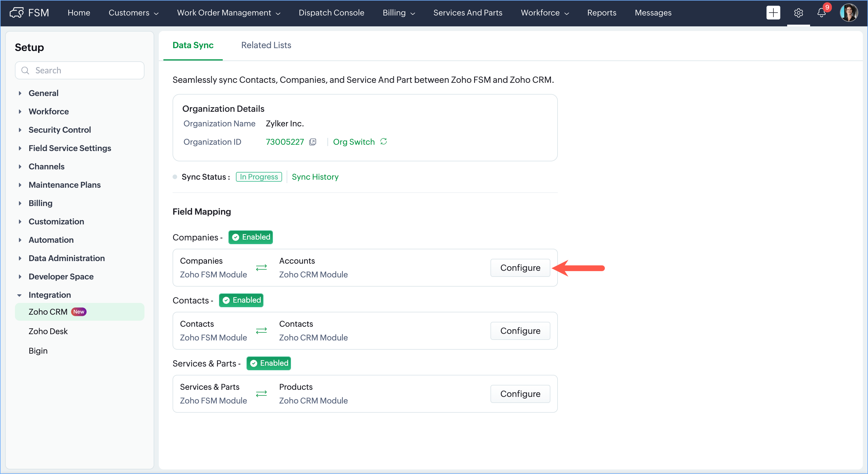The image size is (868, 474).
Task: Click the Org Switch refresh icon
Action: (384, 142)
